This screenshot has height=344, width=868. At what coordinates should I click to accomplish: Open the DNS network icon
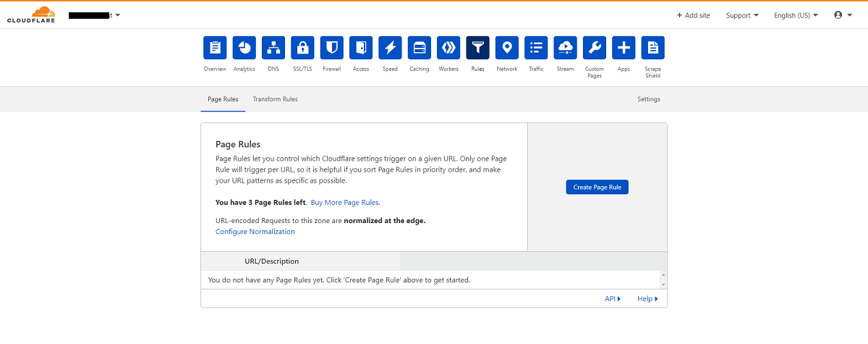[273, 48]
